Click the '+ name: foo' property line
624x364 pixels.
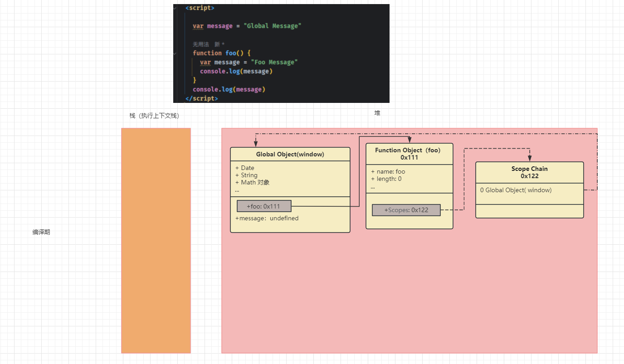pyautogui.click(x=388, y=172)
